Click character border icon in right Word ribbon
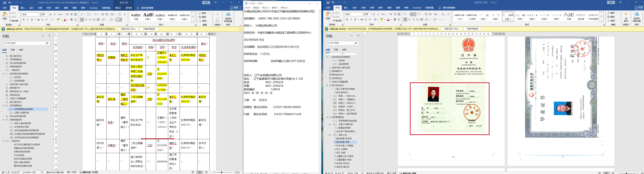 pyautogui.click(x=399, y=15)
